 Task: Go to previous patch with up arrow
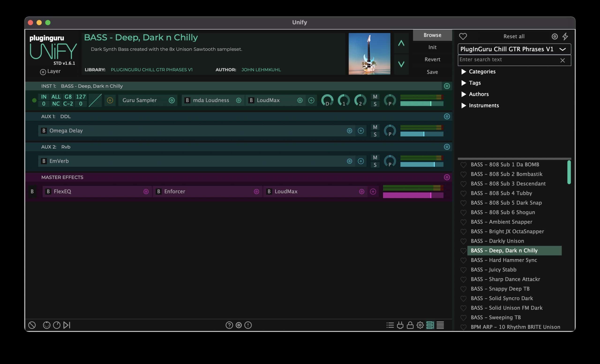[401, 44]
